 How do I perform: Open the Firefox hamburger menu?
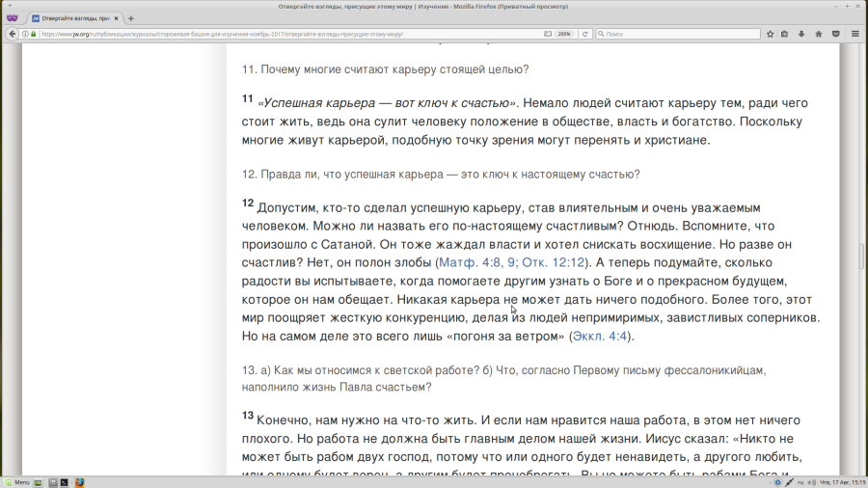[x=855, y=34]
